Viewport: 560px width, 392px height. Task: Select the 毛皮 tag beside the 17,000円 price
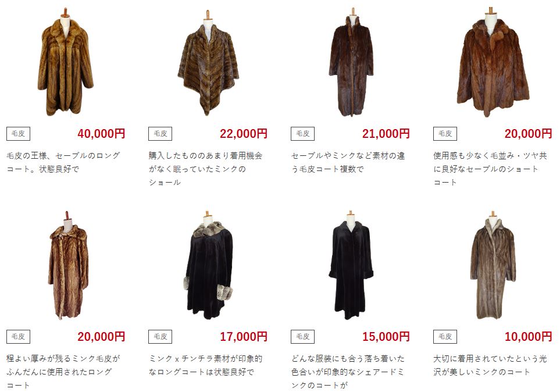click(x=160, y=337)
